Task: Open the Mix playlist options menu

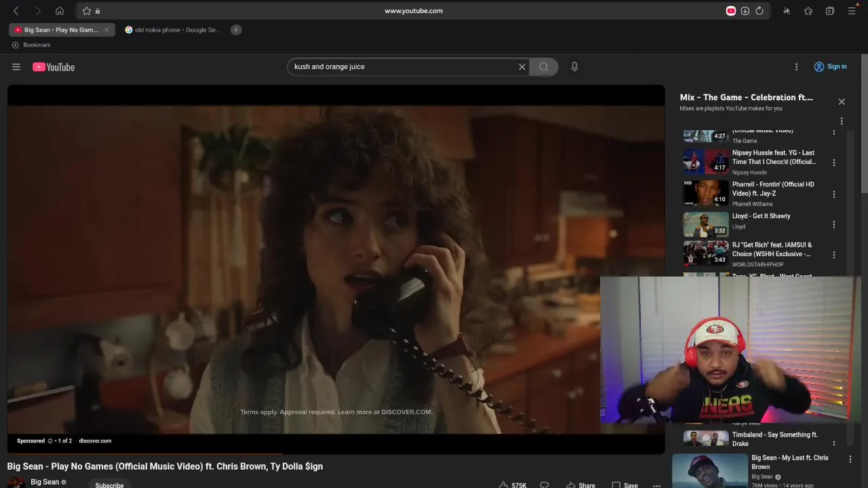Action: 842,121
